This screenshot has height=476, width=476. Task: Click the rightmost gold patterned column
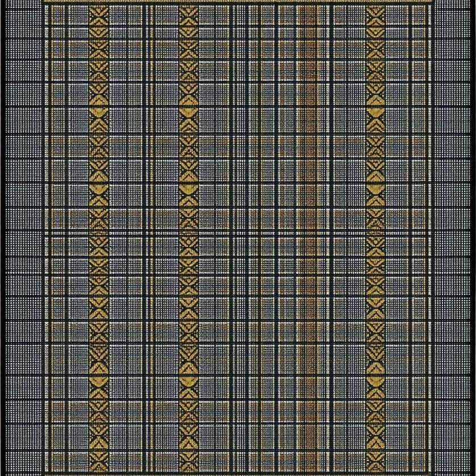click(x=375, y=239)
